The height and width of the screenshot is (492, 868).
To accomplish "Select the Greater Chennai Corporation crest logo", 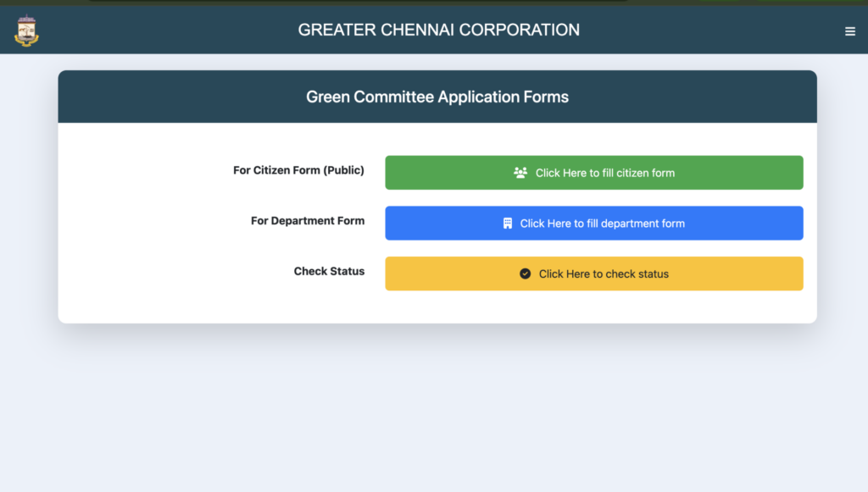I will (26, 30).
